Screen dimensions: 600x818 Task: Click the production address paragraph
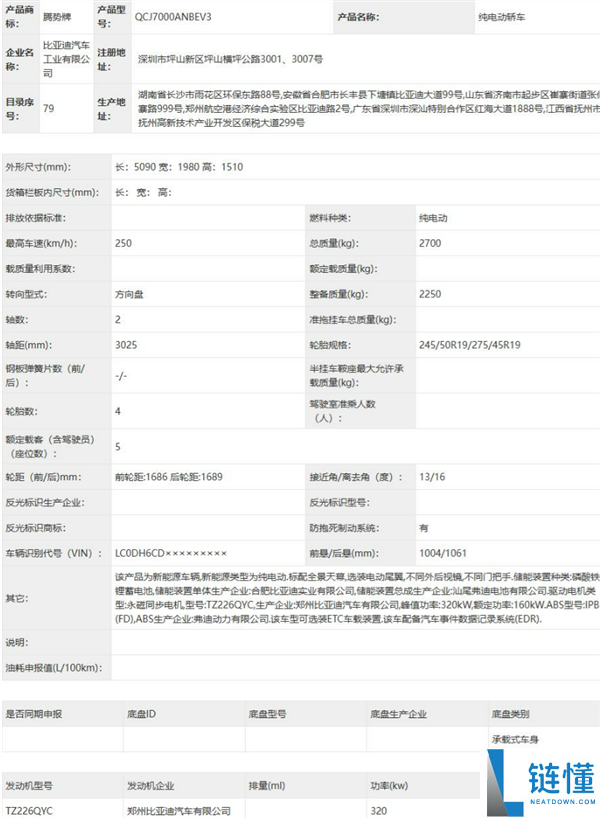(369, 109)
